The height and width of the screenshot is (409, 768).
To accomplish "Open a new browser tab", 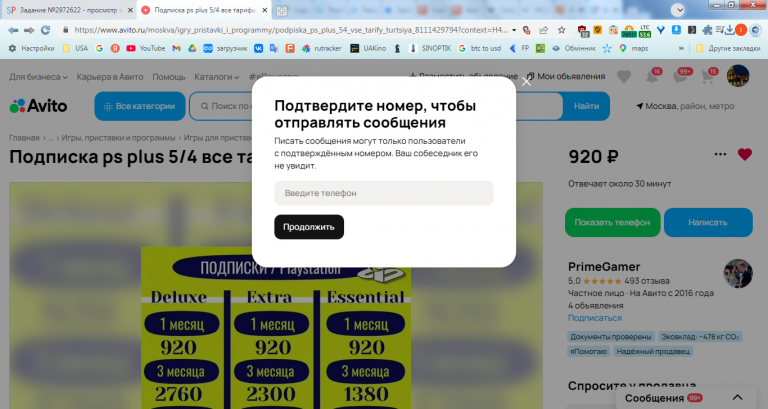I will pos(282,10).
